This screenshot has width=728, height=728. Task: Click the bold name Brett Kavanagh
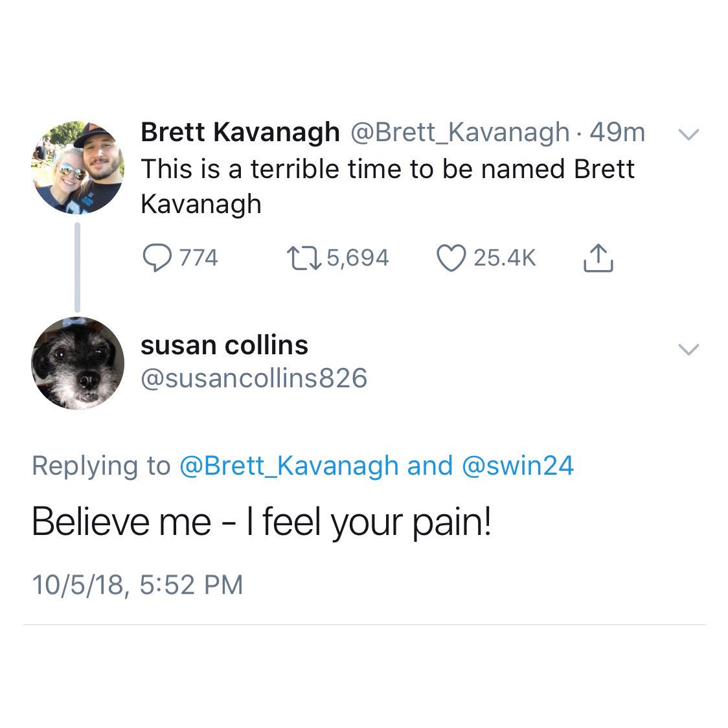click(x=240, y=132)
